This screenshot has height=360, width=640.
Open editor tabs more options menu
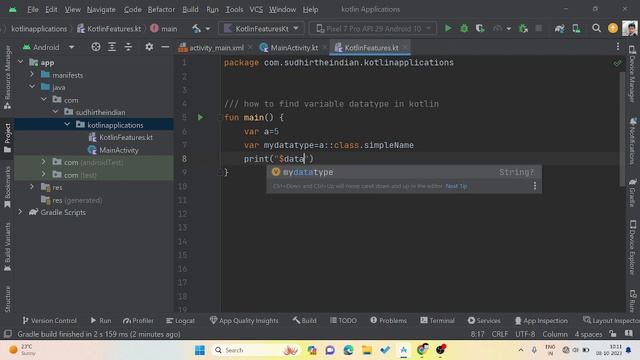(x=618, y=47)
